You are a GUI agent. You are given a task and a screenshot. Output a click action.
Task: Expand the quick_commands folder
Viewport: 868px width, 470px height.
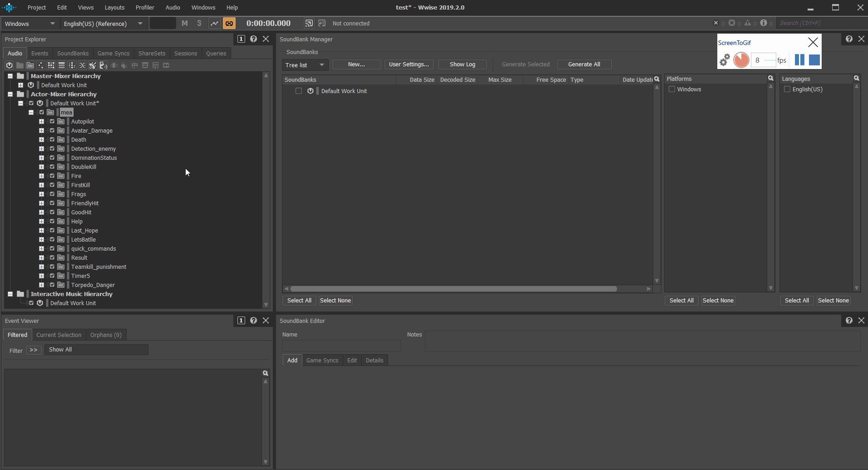click(41, 248)
